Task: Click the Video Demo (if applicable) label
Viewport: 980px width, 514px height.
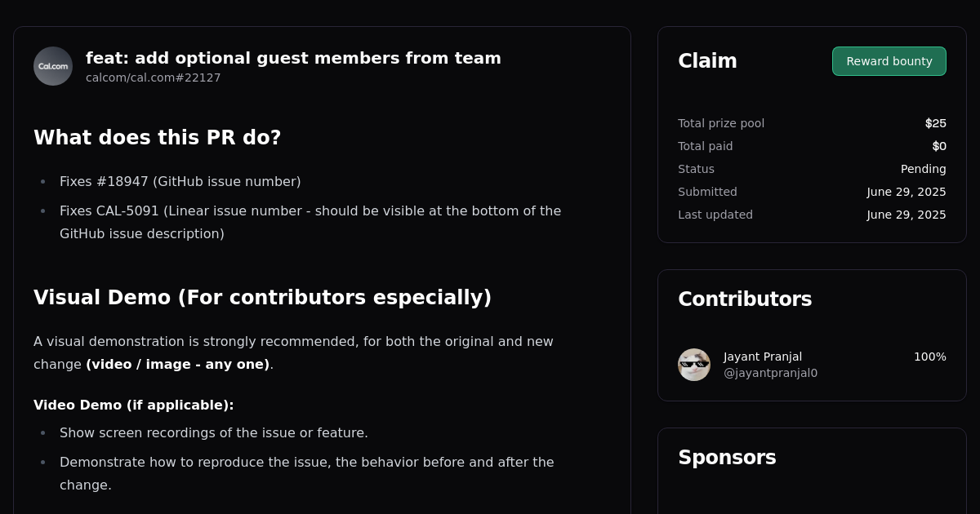Action: [x=134, y=405]
